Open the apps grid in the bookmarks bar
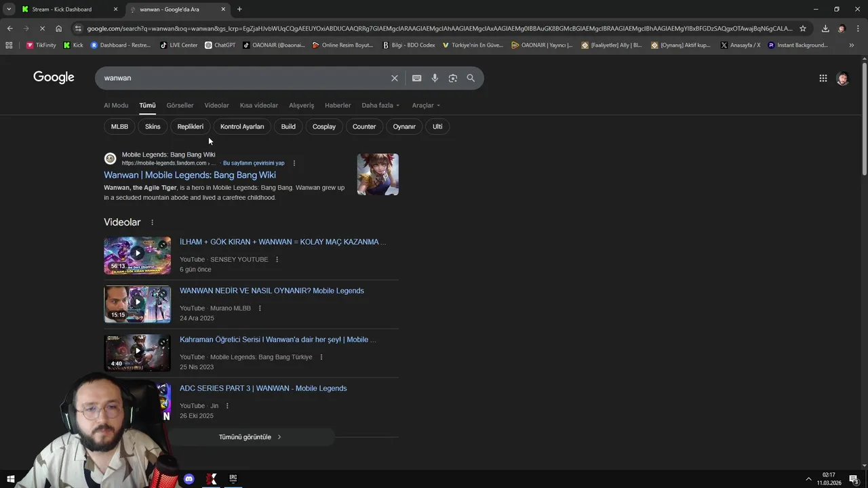868x488 pixels. pos(9,45)
